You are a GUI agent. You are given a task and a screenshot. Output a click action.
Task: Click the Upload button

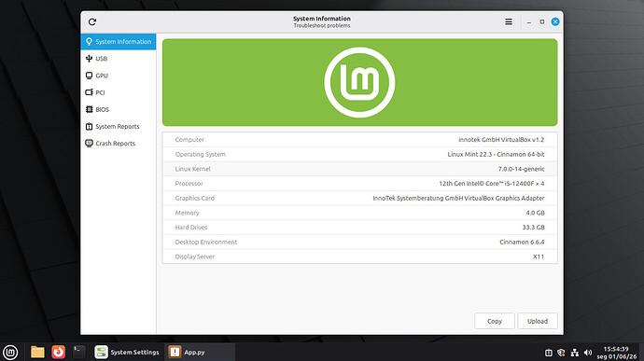(538, 321)
